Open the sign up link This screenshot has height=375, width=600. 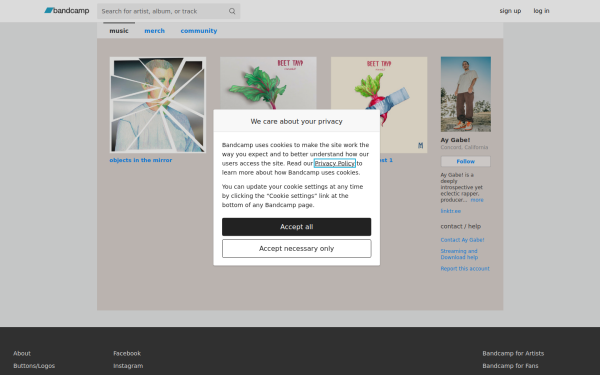click(x=510, y=11)
